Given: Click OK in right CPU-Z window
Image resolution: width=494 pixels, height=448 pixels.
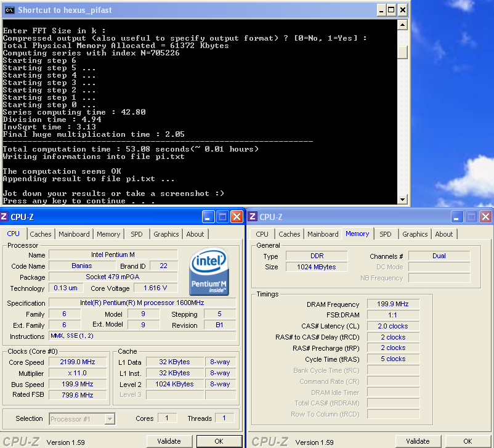Looking at the screenshot, I should click(x=468, y=441).
